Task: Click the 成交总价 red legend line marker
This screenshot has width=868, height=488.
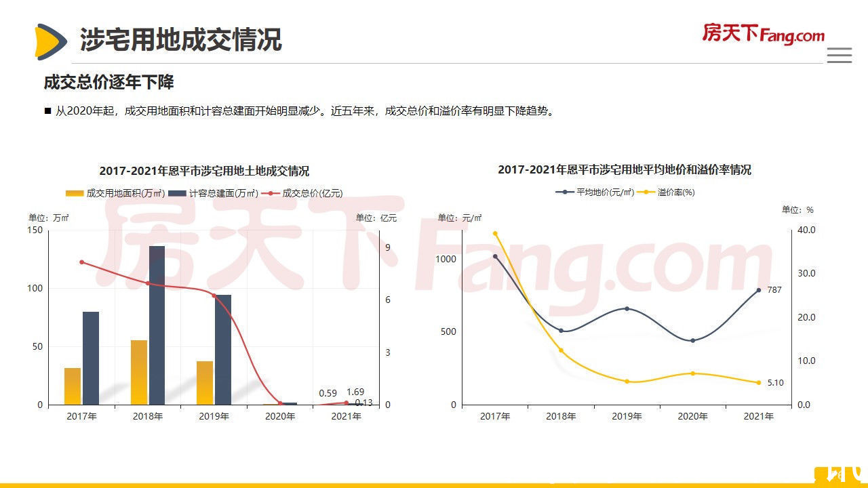Action: tap(271, 193)
